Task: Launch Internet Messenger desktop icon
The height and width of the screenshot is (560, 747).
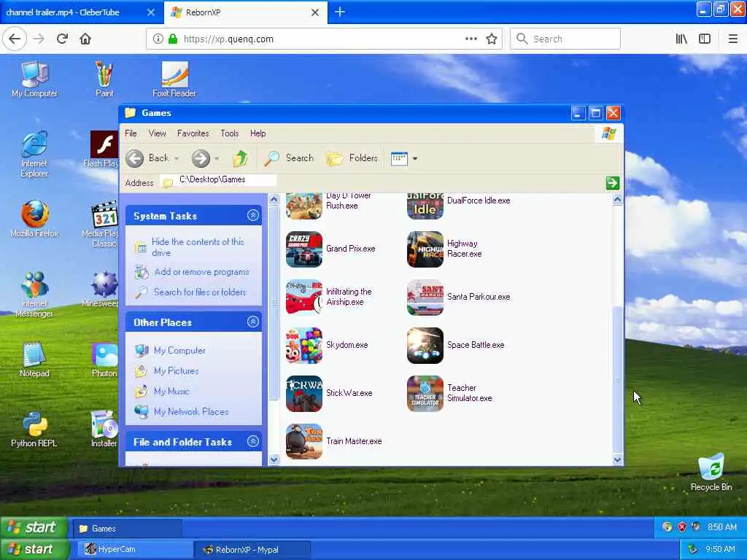Action: click(34, 295)
